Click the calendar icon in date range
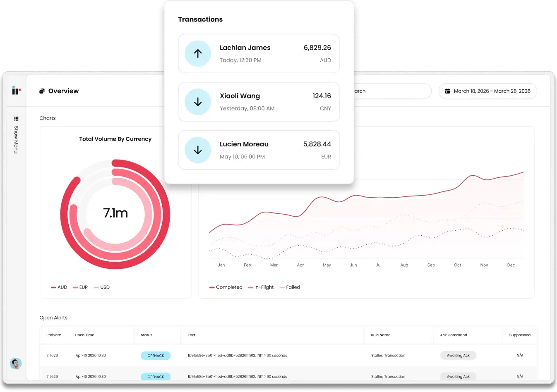This screenshot has width=557, height=392. click(x=447, y=91)
